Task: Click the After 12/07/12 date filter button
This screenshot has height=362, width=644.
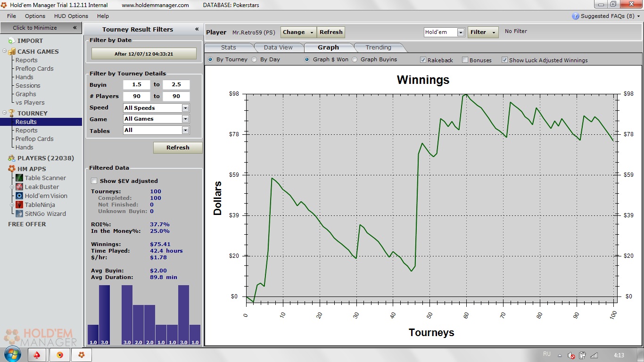Action: [x=144, y=54]
